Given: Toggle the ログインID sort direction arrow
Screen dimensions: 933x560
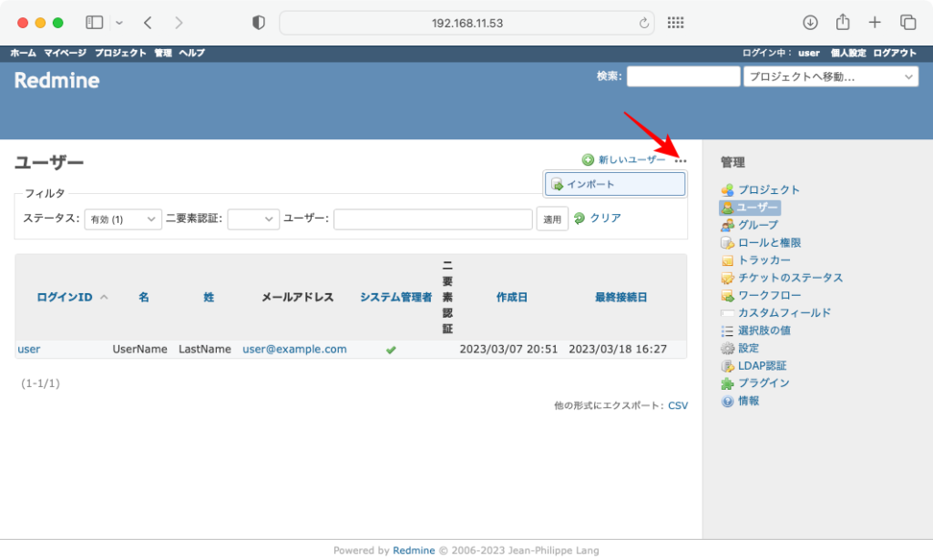Looking at the screenshot, I should 104,297.
